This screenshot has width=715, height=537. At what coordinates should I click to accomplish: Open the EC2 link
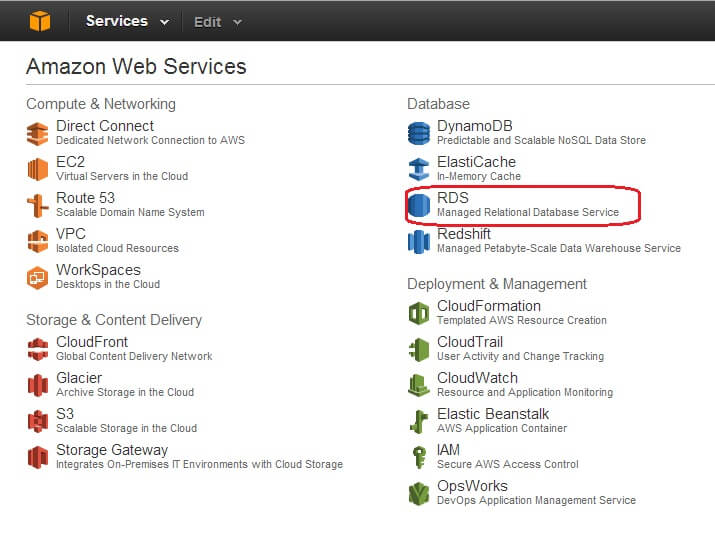point(70,162)
